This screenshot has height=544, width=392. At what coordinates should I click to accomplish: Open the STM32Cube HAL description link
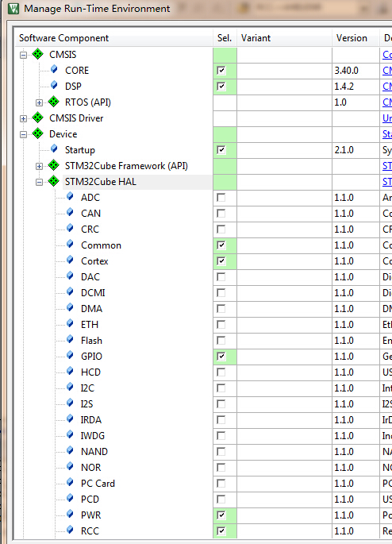tap(387, 182)
